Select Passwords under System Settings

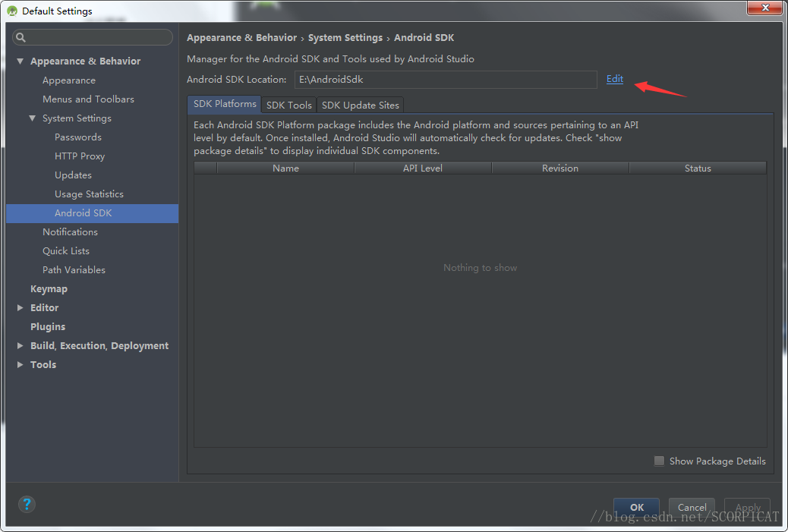(x=78, y=137)
